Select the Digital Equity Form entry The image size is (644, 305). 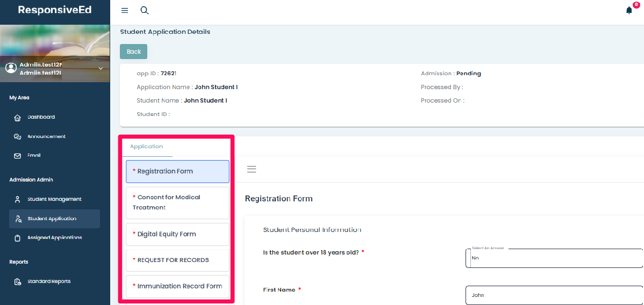pyautogui.click(x=177, y=234)
